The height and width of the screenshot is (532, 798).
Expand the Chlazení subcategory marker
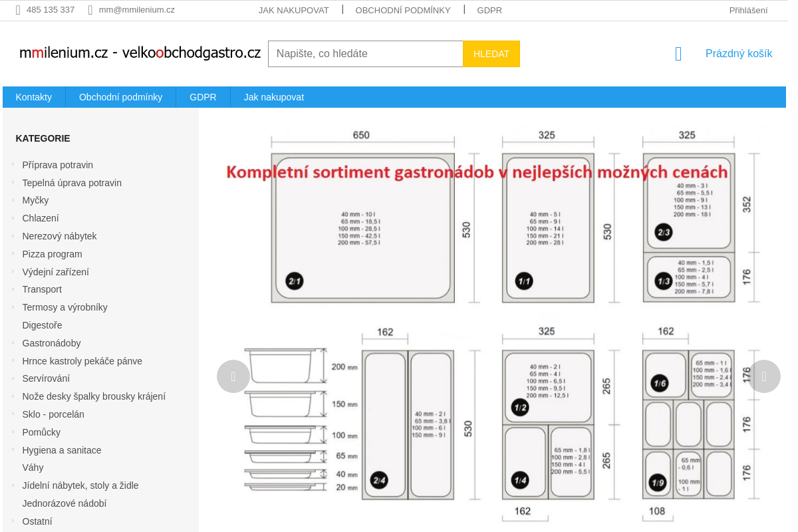[x=13, y=218]
